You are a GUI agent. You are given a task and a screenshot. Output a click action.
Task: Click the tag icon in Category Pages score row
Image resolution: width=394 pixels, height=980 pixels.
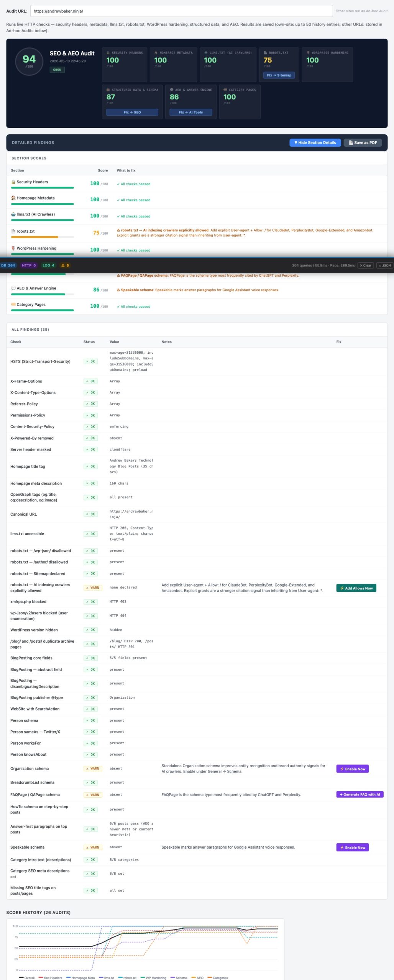pyautogui.click(x=13, y=305)
